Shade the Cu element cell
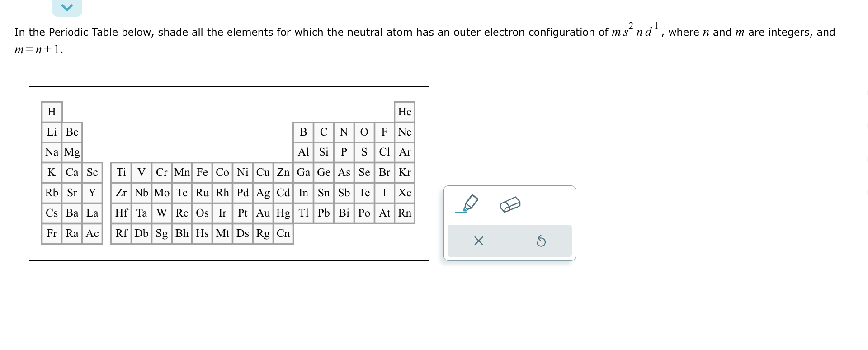Screen dimensions: 868x350 tap(263, 172)
